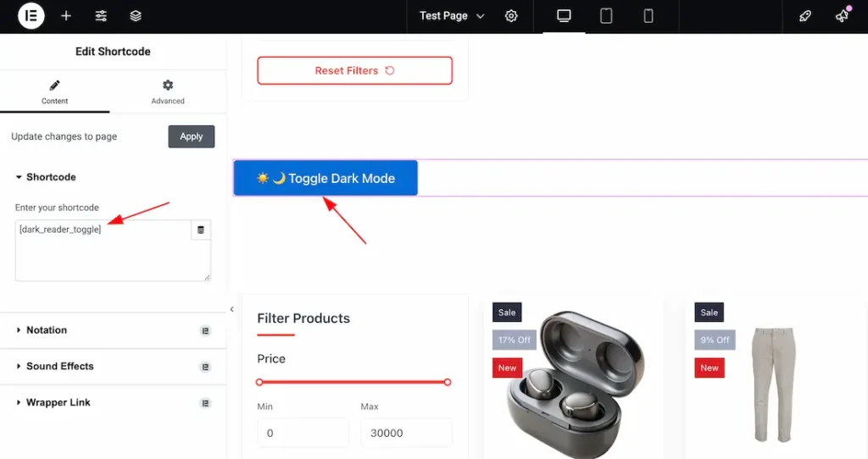This screenshot has width=868, height=459.
Task: Switch to tablet preview mode
Action: tap(606, 16)
